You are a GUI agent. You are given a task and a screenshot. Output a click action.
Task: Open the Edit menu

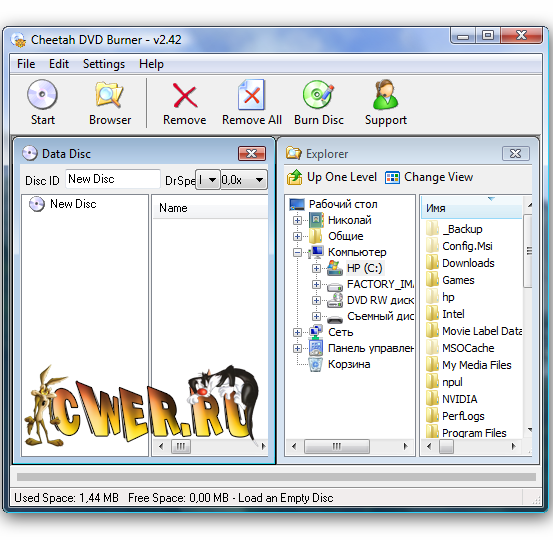59,64
